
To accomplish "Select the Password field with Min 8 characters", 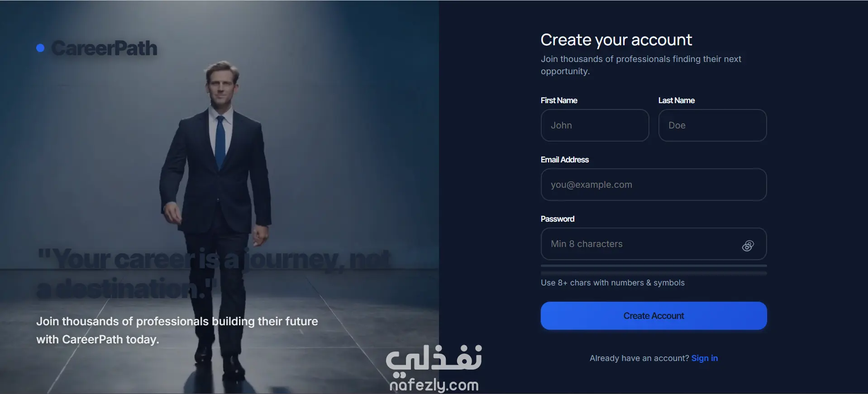I will (653, 244).
